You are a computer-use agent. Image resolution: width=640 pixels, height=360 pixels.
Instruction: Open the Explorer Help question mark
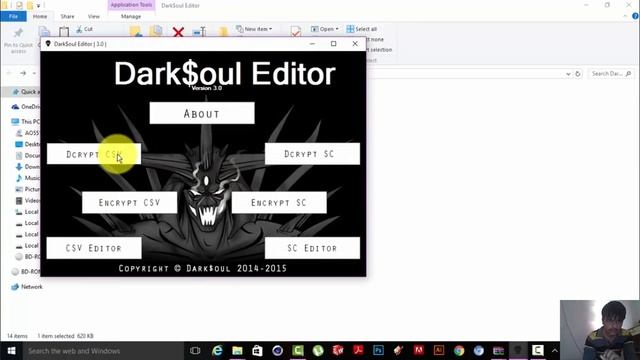coord(635,16)
